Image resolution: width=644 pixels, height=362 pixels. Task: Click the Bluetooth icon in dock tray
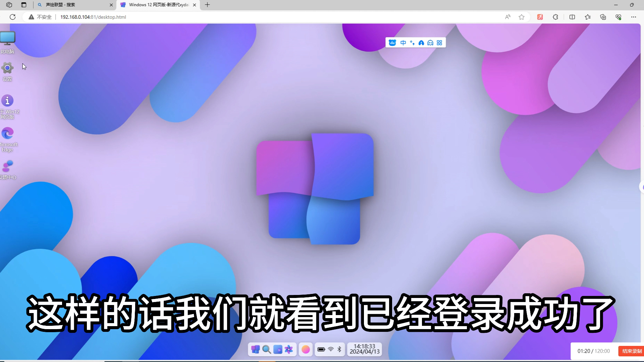(339, 349)
